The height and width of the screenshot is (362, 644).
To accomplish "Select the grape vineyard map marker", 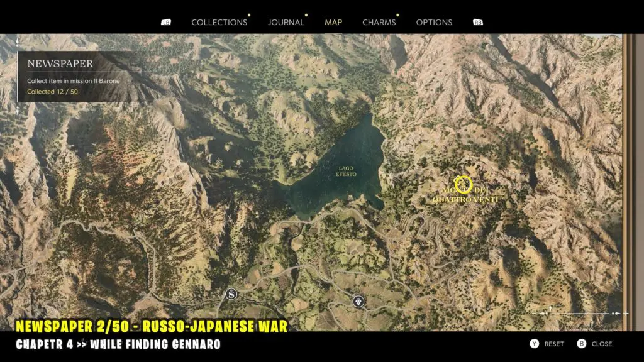I will 358,300.
